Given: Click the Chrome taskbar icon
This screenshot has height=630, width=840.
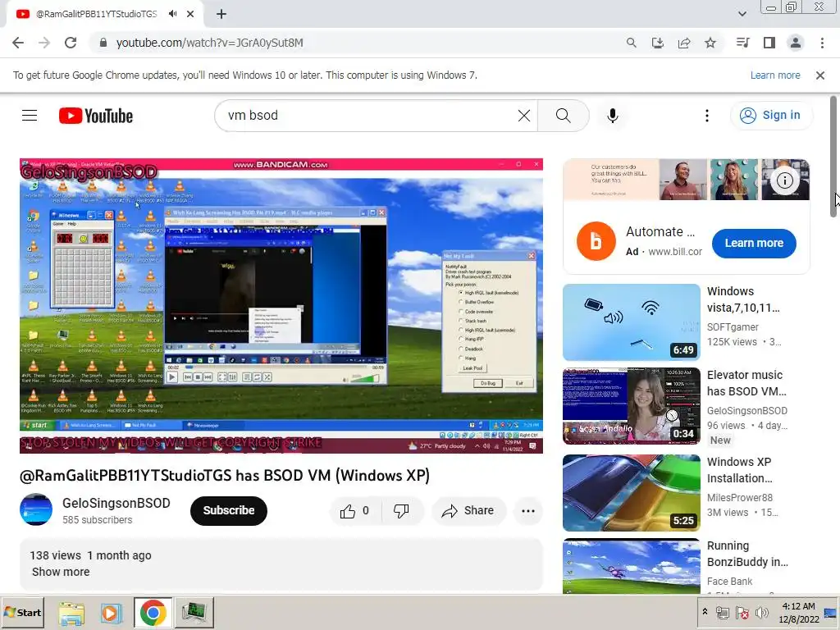Looking at the screenshot, I should (153, 612).
